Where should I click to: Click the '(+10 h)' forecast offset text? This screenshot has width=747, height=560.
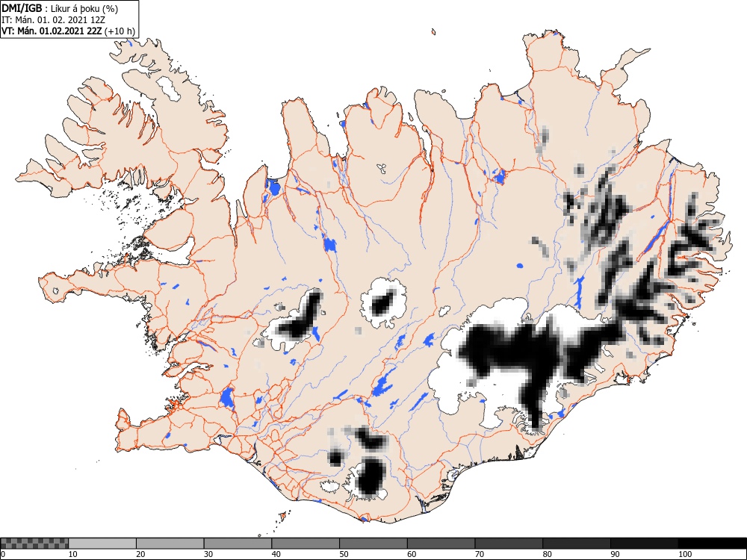[x=120, y=31]
